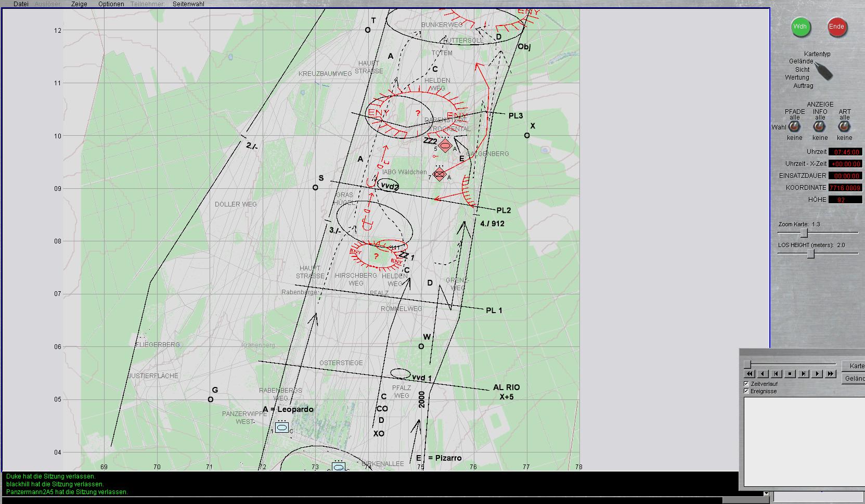865x504 pixels.
Task: Flip the INFO display toggle switch
Action: (x=820, y=127)
